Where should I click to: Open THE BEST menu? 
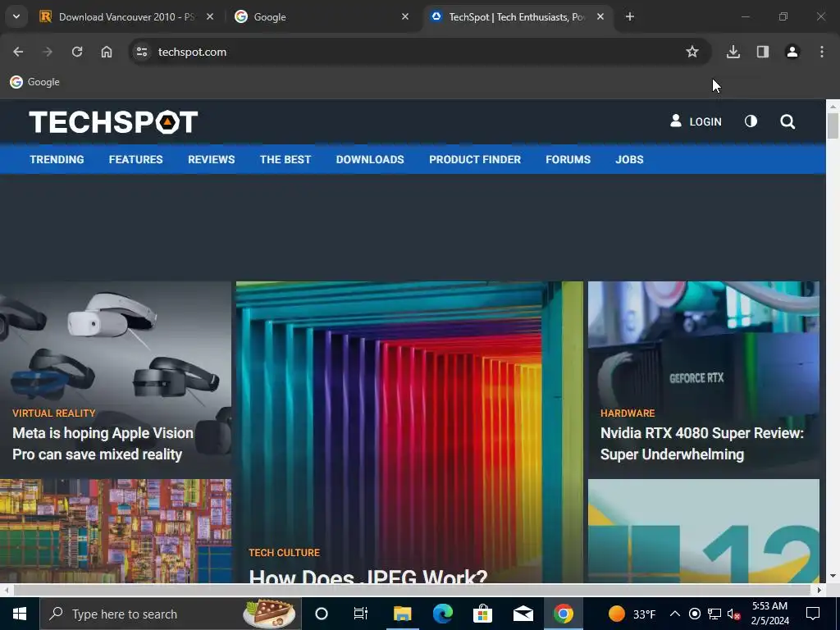tap(285, 160)
